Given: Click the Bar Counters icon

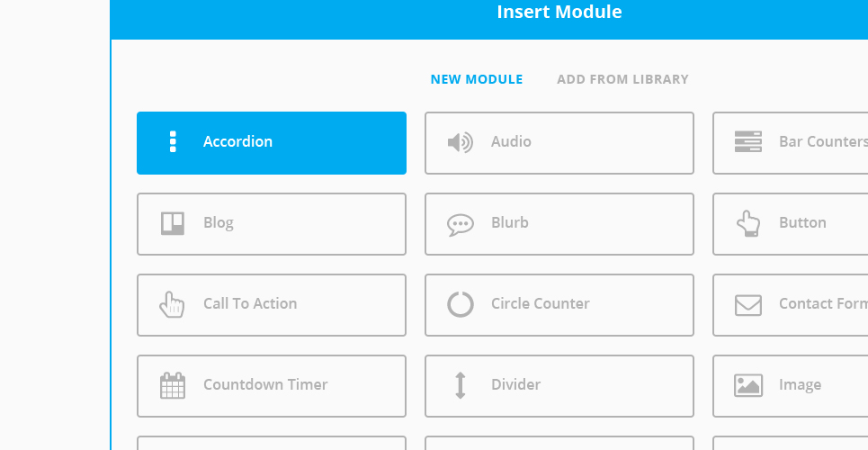Looking at the screenshot, I should click(x=747, y=142).
